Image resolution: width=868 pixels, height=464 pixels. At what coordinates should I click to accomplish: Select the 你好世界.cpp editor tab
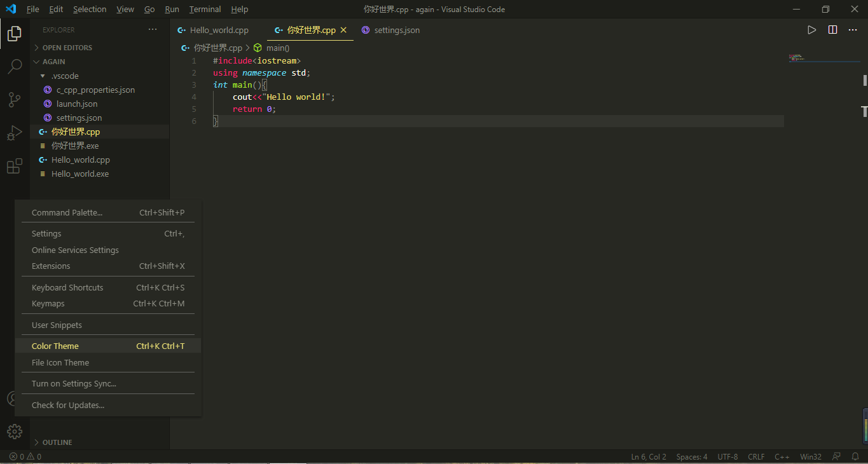coord(311,30)
